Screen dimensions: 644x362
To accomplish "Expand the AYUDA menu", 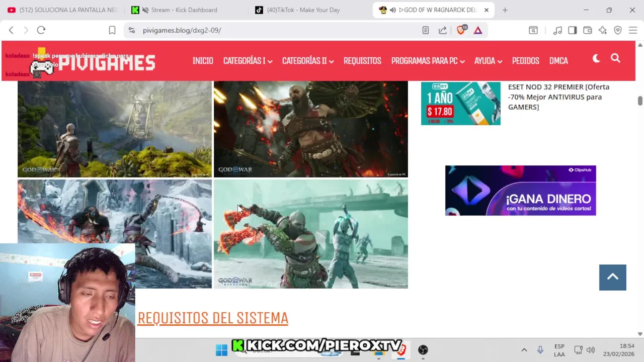I will point(488,61).
